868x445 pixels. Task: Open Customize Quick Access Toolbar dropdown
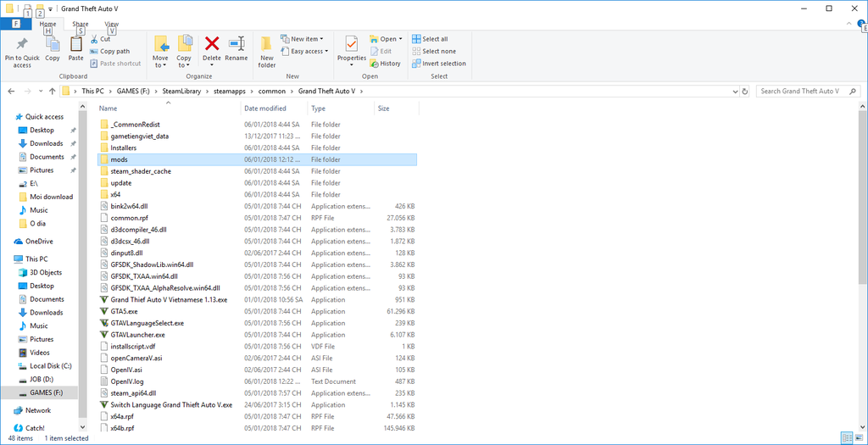coord(50,9)
